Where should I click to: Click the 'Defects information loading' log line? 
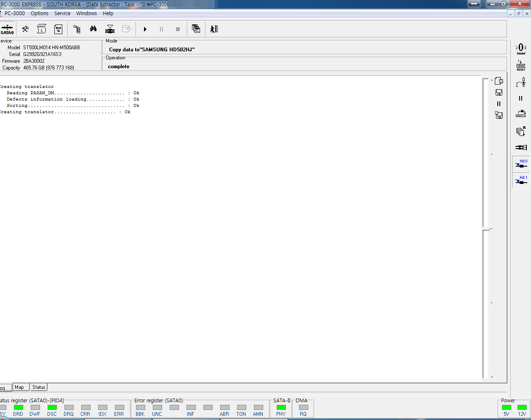pyautogui.click(x=73, y=99)
